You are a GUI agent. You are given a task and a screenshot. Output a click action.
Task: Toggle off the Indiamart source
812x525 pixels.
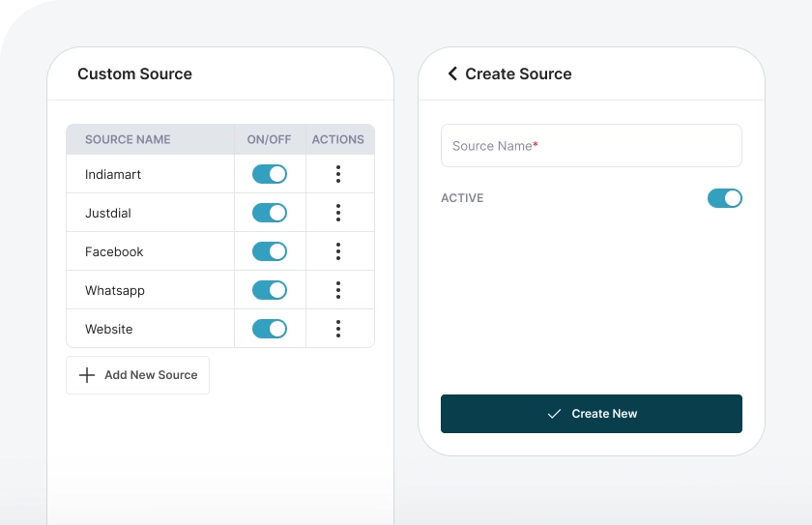270,174
